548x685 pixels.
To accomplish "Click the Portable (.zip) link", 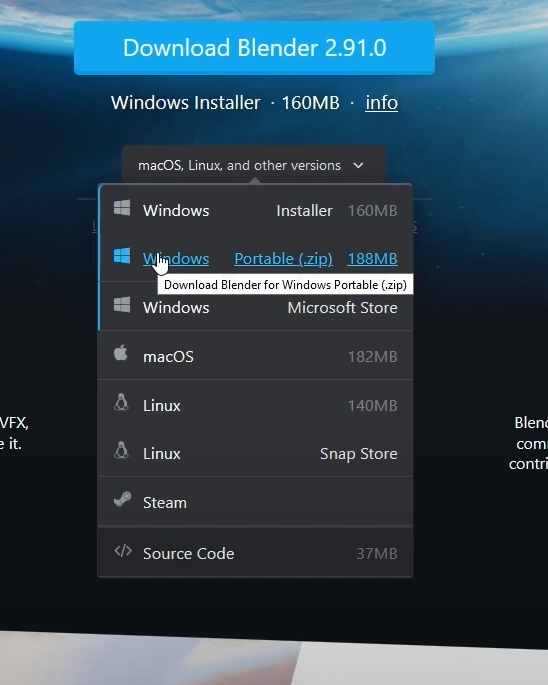I will tap(283, 259).
